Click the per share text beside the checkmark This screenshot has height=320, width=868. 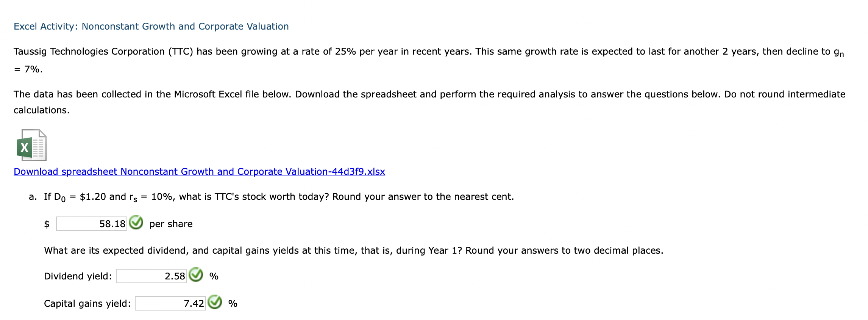click(x=171, y=224)
